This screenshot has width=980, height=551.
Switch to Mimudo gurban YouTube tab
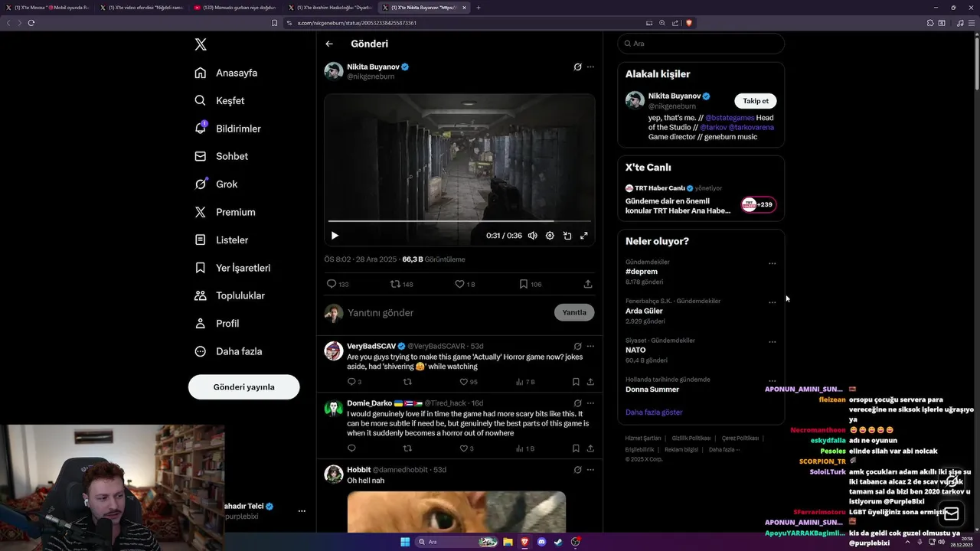click(234, 8)
